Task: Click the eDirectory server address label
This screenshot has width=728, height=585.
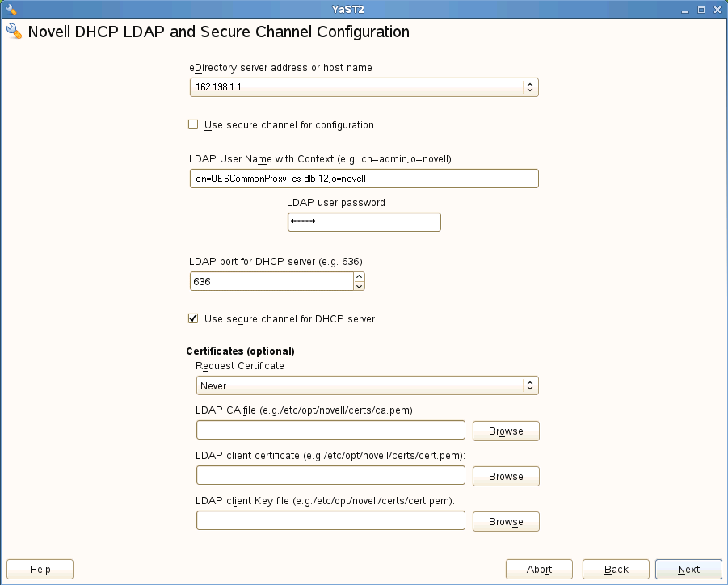Action: tap(280, 68)
